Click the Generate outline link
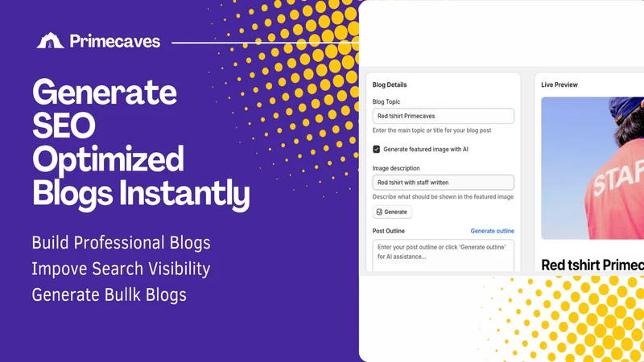 [x=492, y=231]
